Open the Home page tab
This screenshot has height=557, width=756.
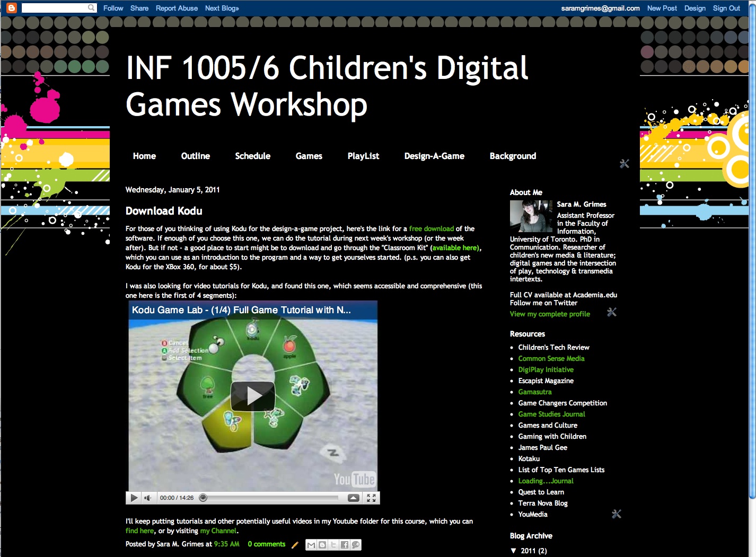[144, 156]
